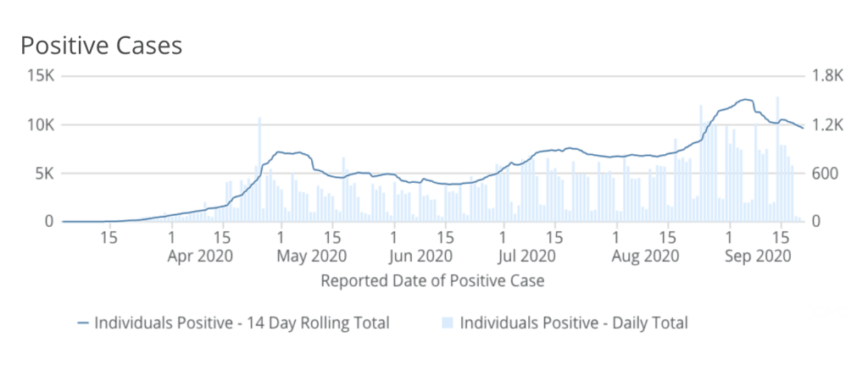Image resolution: width=868 pixels, height=370 pixels.
Task: Click the Daily Total legend square swatch
Action: (x=448, y=323)
